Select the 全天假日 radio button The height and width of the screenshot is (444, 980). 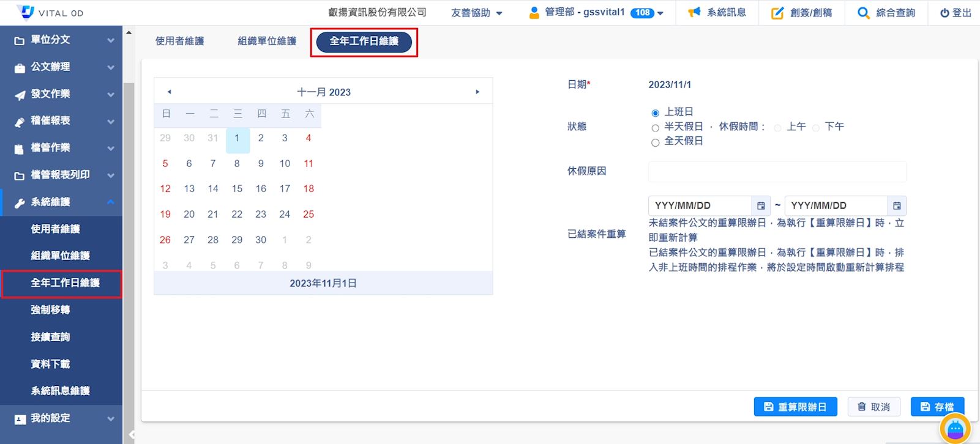[655, 142]
